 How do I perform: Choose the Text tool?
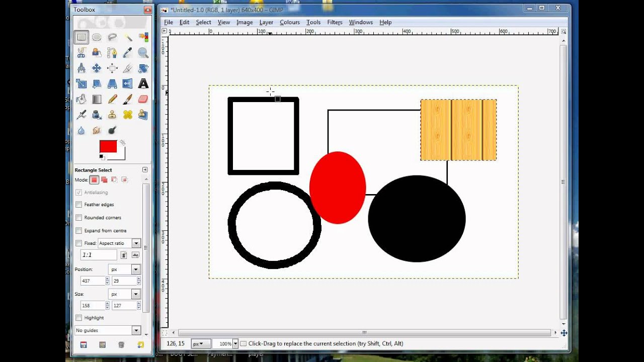pos(143,83)
